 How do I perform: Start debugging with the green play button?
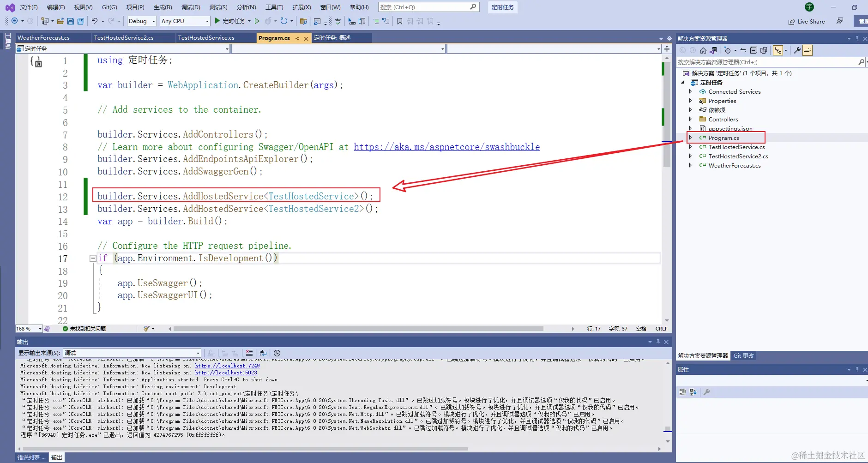217,21
